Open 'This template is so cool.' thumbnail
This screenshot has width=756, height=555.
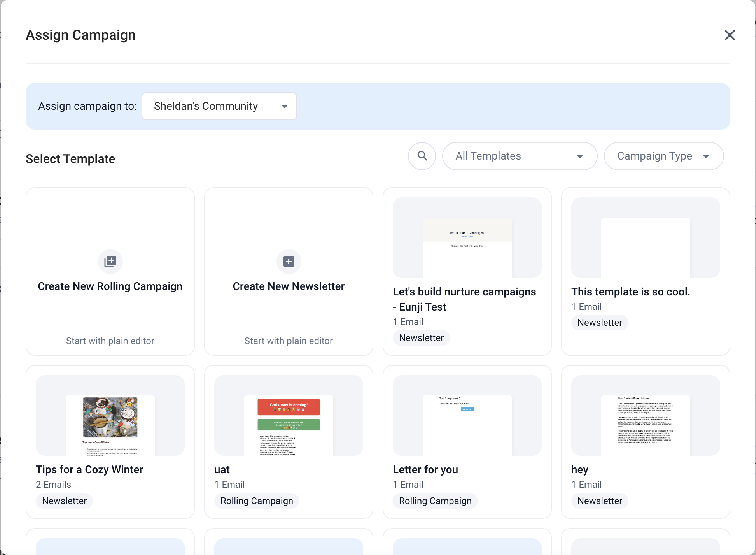click(x=646, y=237)
